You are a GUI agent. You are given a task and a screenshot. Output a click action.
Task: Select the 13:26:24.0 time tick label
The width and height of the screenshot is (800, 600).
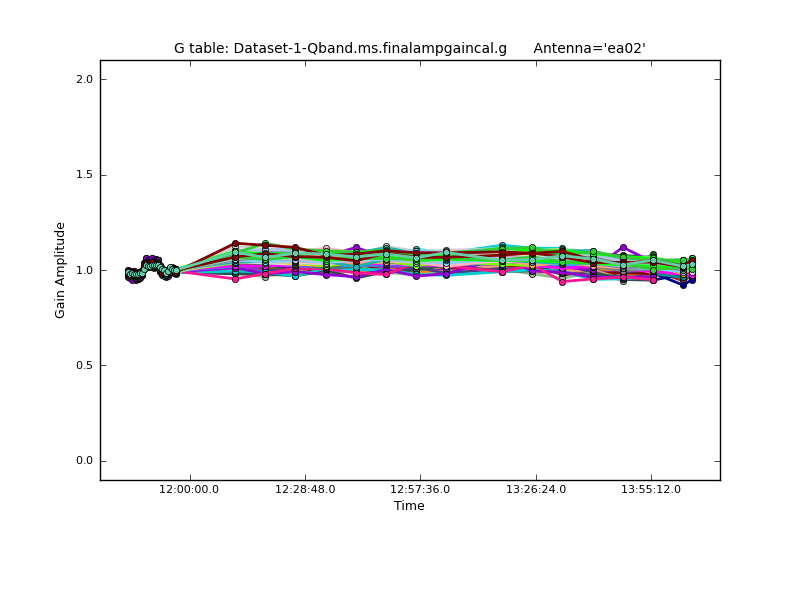(x=536, y=489)
